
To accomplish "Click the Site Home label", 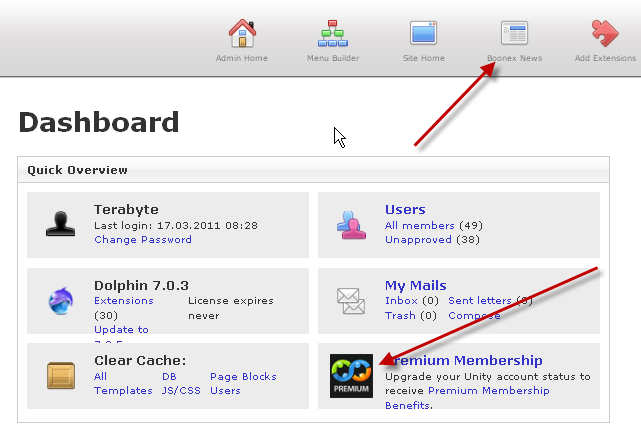I will [x=424, y=58].
